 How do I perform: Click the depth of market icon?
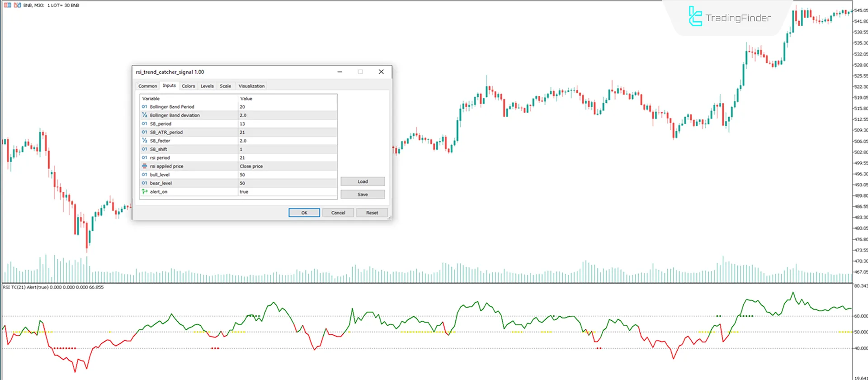[x=8, y=5]
